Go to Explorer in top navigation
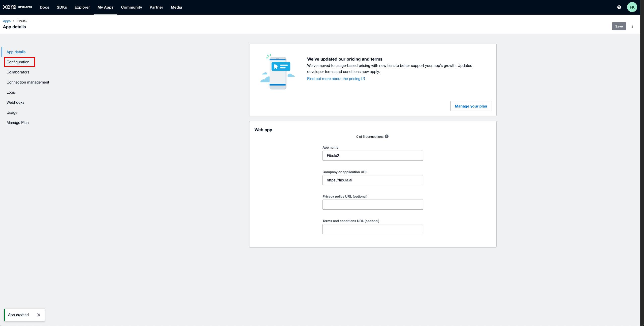Image resolution: width=644 pixels, height=326 pixels. pyautogui.click(x=82, y=7)
